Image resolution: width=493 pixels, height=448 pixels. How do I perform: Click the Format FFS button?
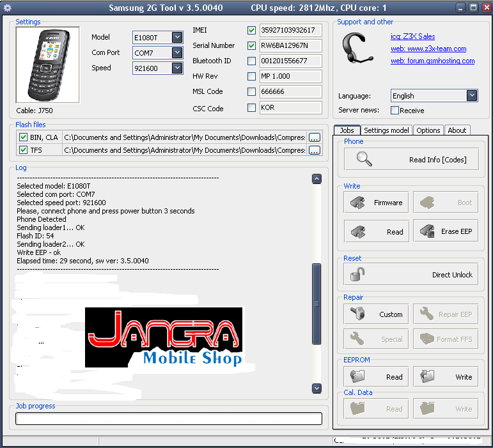(x=446, y=339)
